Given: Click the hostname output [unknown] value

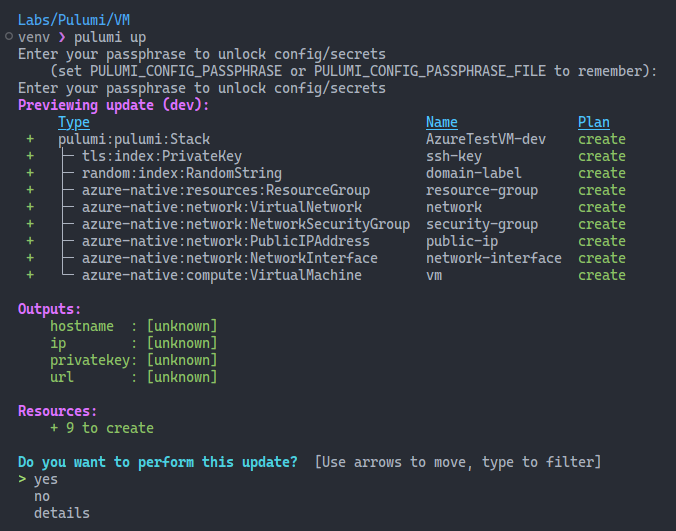Looking at the screenshot, I should (x=182, y=326).
